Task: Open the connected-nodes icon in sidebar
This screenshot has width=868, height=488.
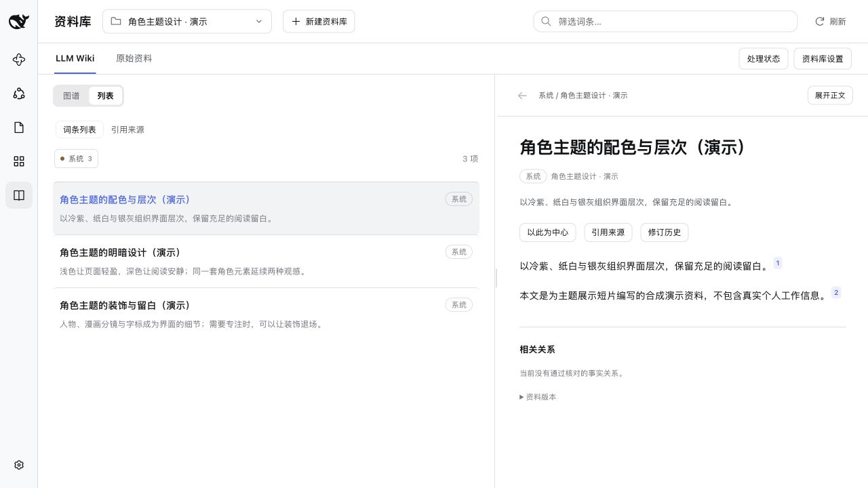Action: click(x=19, y=94)
